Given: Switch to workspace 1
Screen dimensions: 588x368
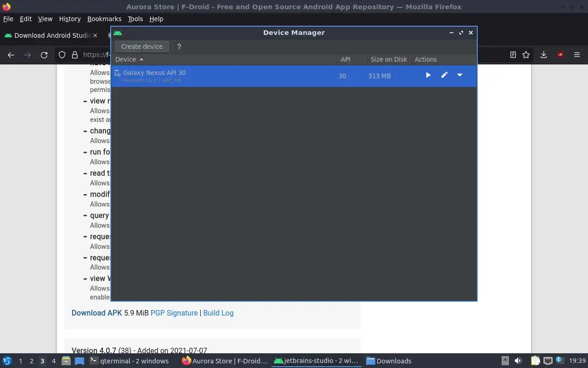Looking at the screenshot, I should coord(20,361).
